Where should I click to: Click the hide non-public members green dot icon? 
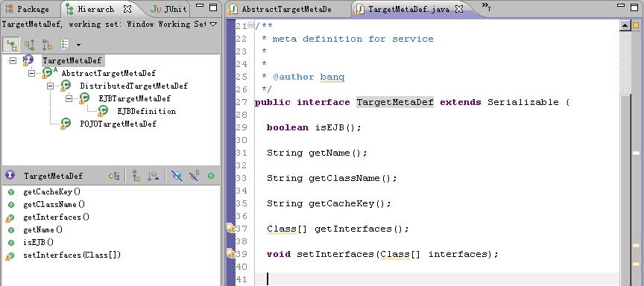(x=211, y=176)
